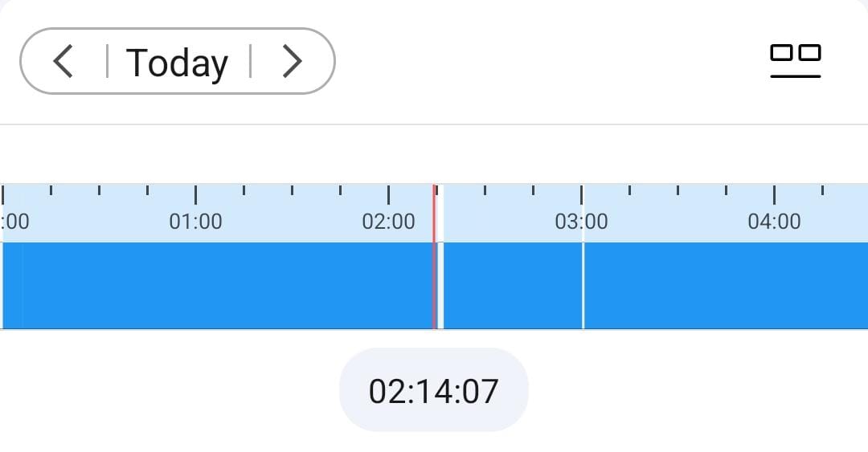Jump to the 02:00 time label
This screenshot has height=452, width=868.
click(x=388, y=222)
